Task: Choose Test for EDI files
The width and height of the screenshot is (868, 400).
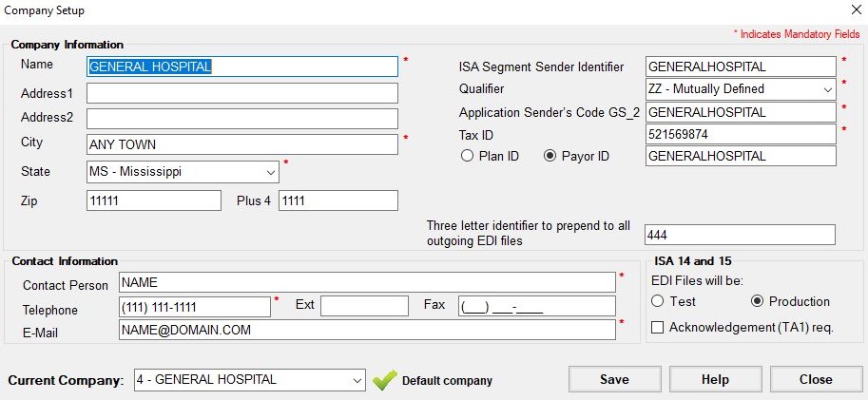Action: tap(657, 301)
